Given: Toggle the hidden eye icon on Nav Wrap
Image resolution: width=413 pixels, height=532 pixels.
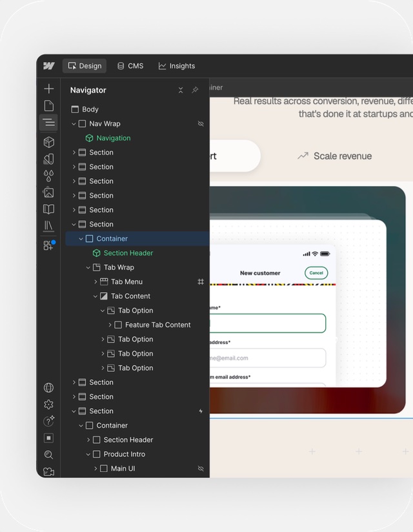Looking at the screenshot, I should coord(201,124).
